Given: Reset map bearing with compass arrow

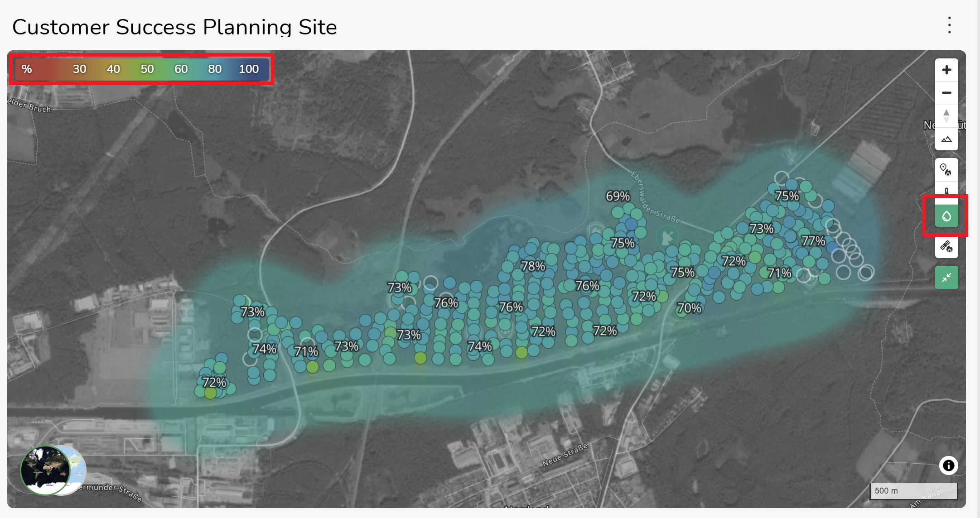Looking at the screenshot, I should tap(946, 116).
